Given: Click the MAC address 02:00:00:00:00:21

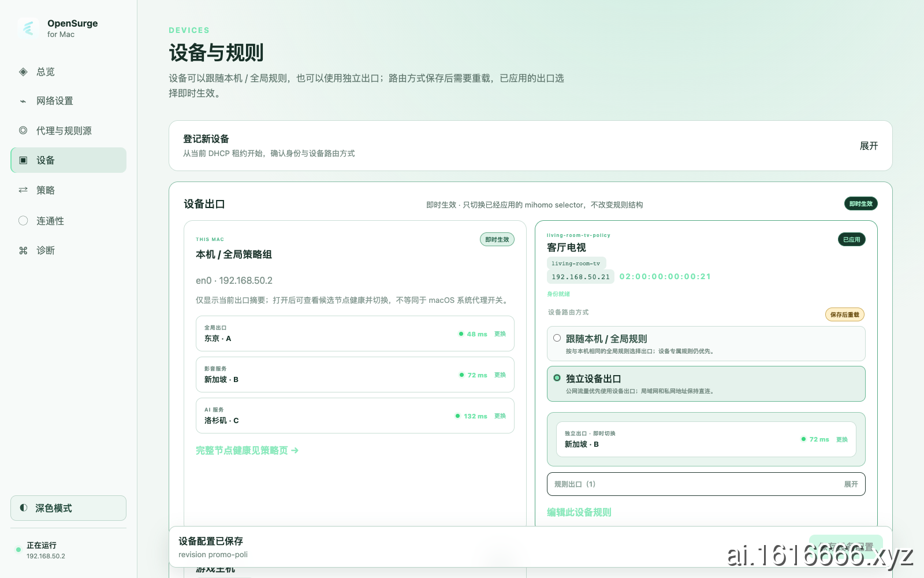Looking at the screenshot, I should click(665, 277).
